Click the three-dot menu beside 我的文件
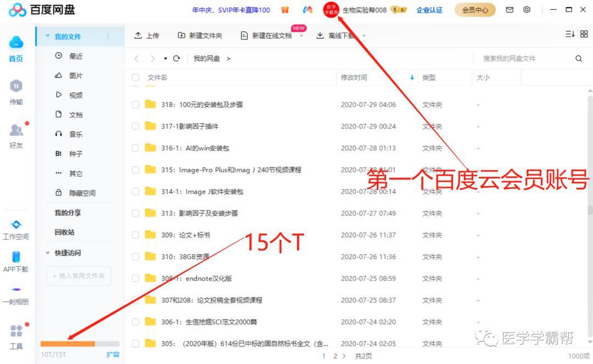593x364 pixels. 108,36
